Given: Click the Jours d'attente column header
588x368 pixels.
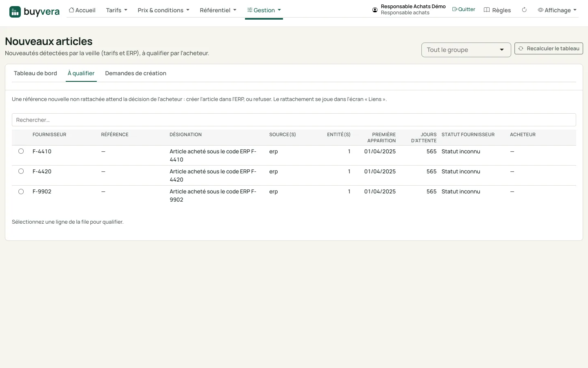Looking at the screenshot, I should click(x=424, y=137).
